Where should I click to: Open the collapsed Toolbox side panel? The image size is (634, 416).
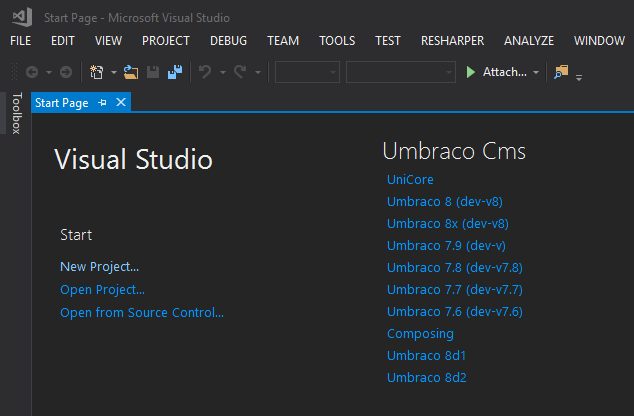[16, 113]
